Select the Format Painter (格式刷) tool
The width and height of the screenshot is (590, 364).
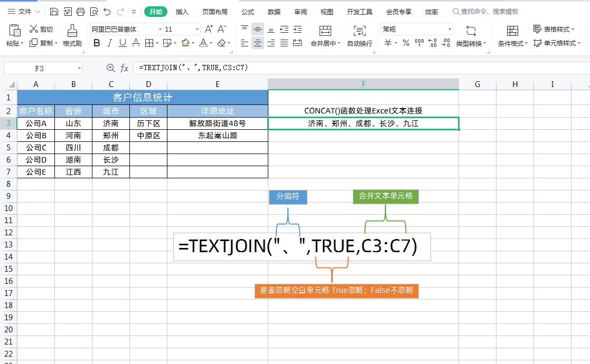[x=72, y=36]
